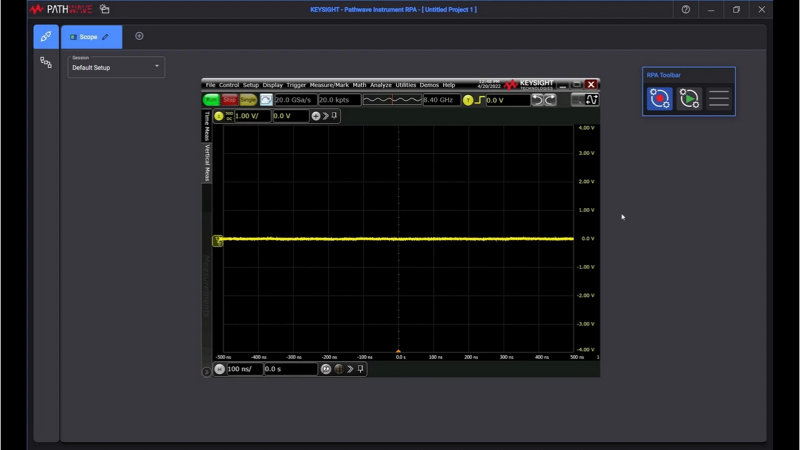Open the scope Math menu
Viewport: 800px width, 450px height.
359,85
